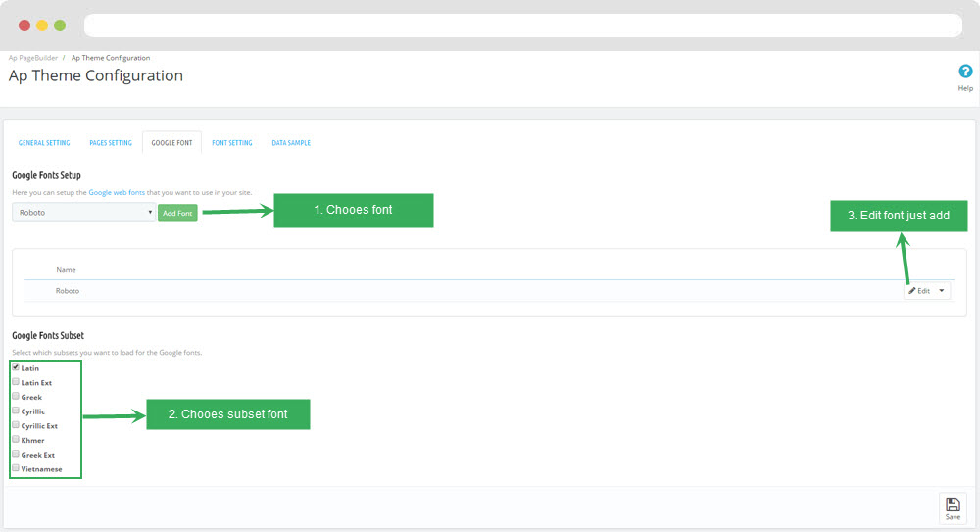Enable the Greek subset checkbox
980x532 pixels.
pos(16,396)
